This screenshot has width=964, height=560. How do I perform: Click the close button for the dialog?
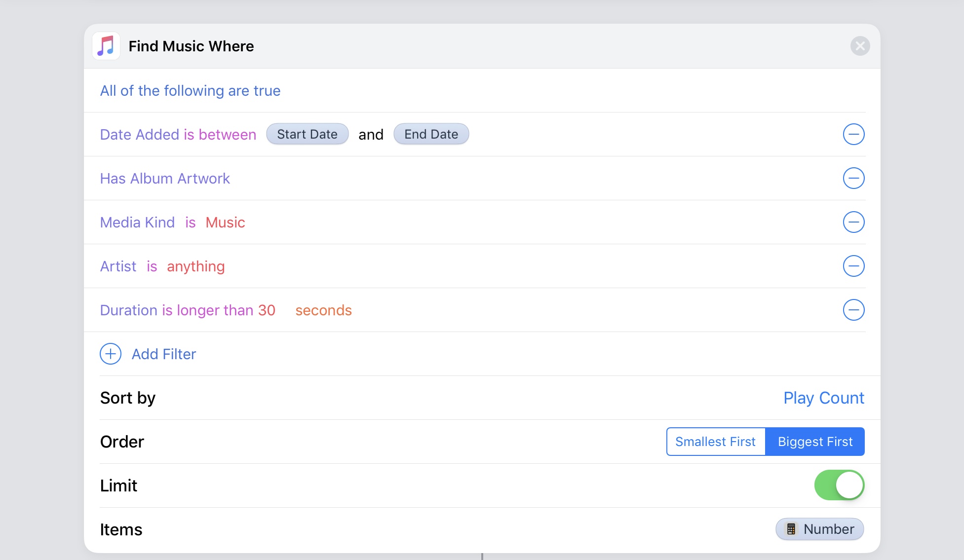pos(859,45)
